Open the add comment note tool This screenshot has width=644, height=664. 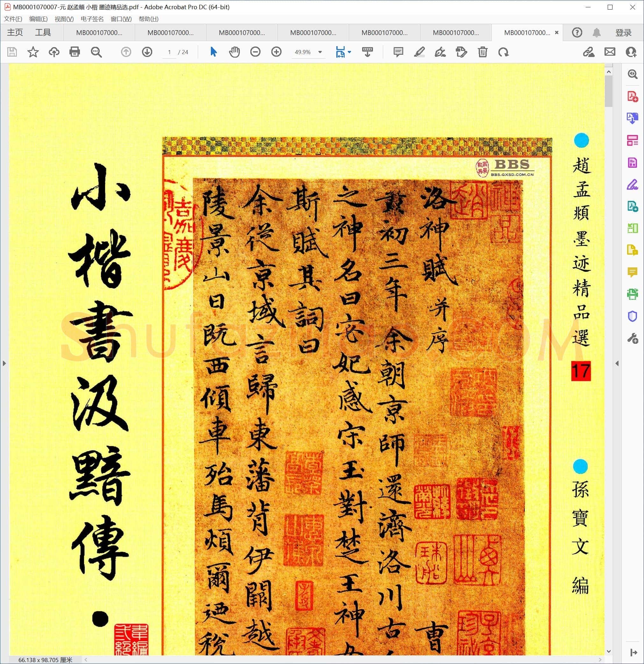398,52
